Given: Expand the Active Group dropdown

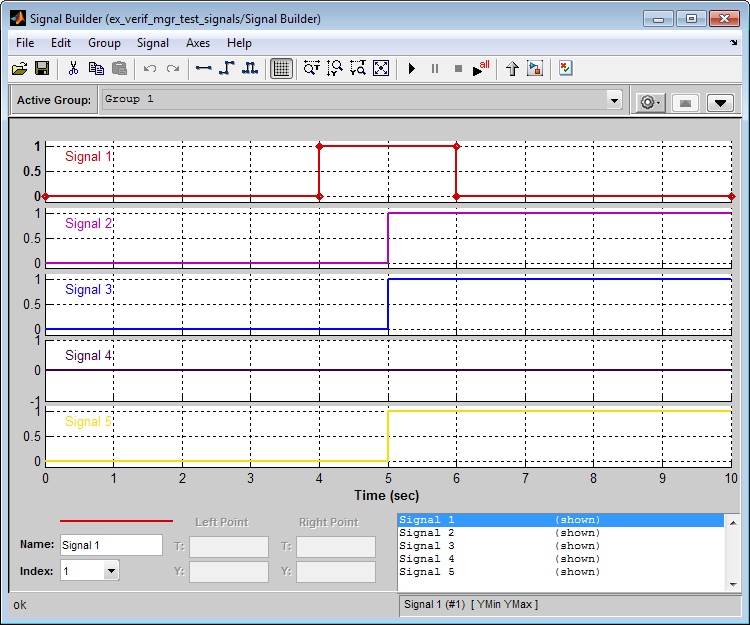Looking at the screenshot, I should [x=614, y=100].
